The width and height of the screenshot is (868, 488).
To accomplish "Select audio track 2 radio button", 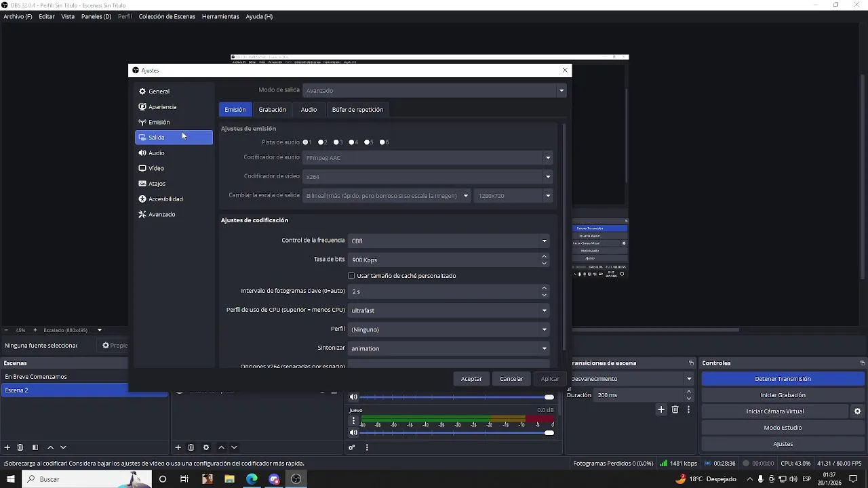I will [321, 142].
